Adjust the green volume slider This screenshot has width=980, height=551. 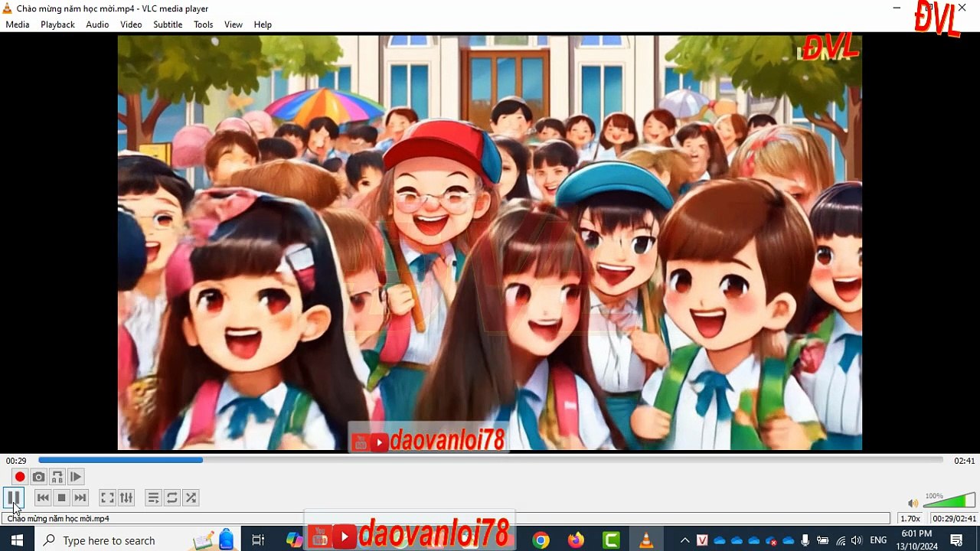tap(949, 500)
